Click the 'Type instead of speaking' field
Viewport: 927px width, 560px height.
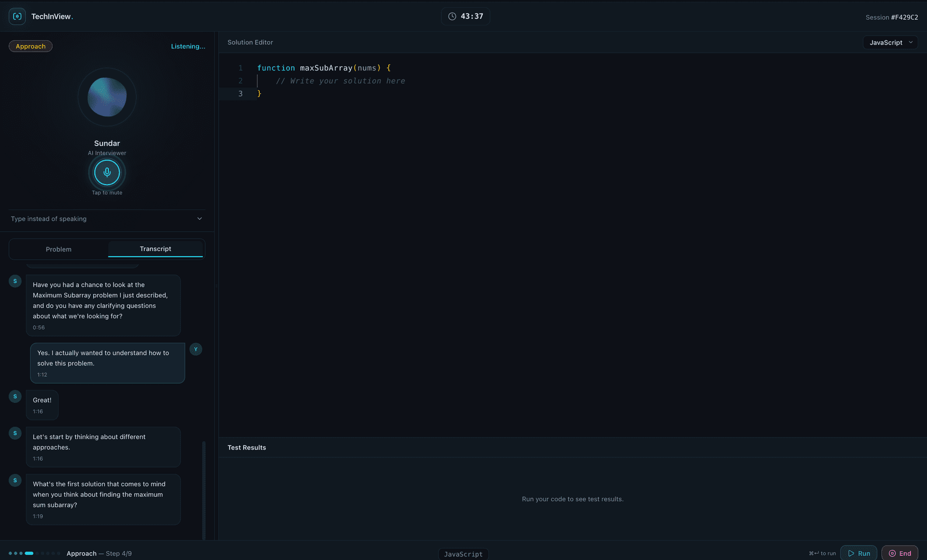click(x=107, y=219)
